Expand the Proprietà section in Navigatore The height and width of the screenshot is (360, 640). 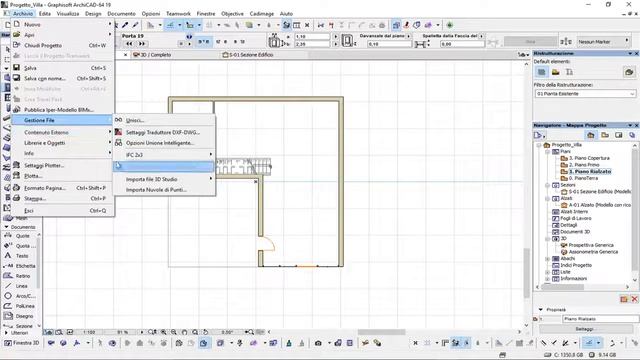pos(540,310)
